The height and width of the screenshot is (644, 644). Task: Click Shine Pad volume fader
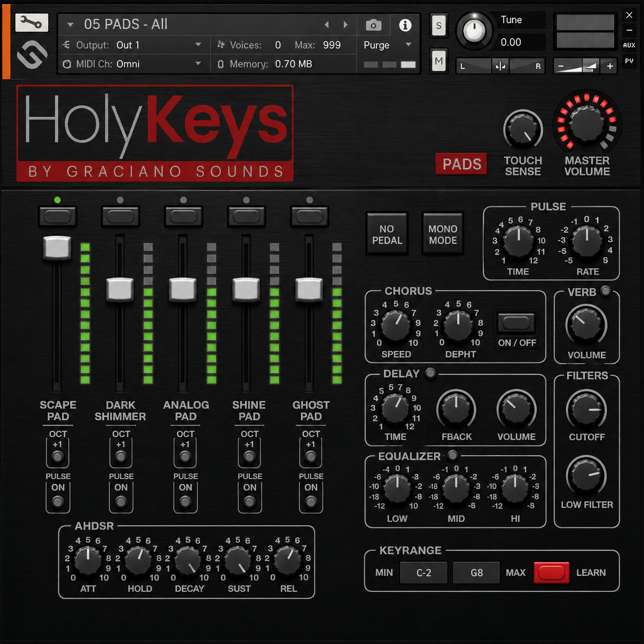246,289
